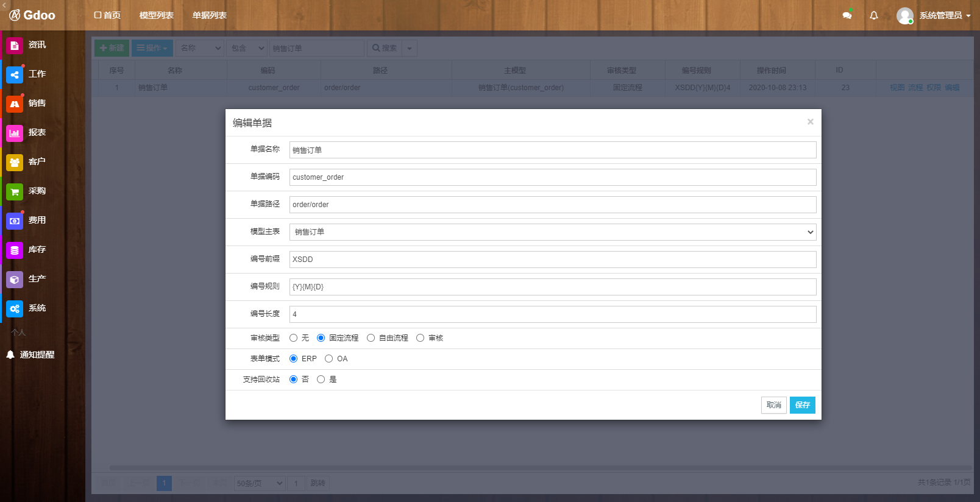Viewport: 980px width, 502px height.
Task: Open the 50条/页 page size selector
Action: 260,484
